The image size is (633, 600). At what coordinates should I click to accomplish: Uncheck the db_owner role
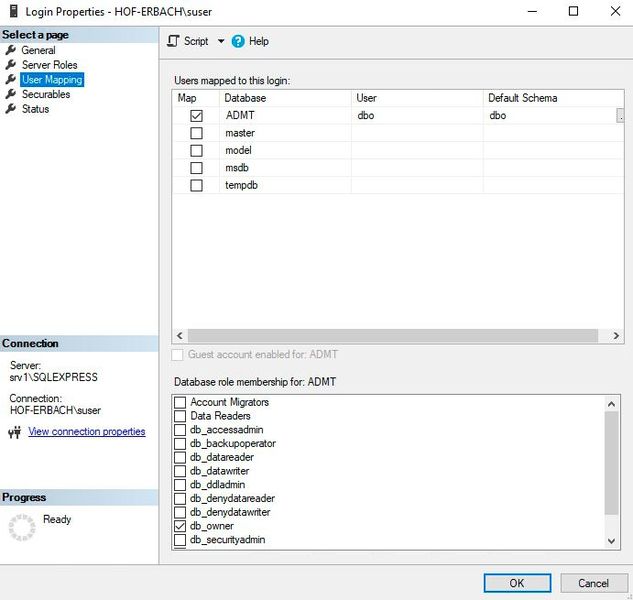click(x=180, y=526)
